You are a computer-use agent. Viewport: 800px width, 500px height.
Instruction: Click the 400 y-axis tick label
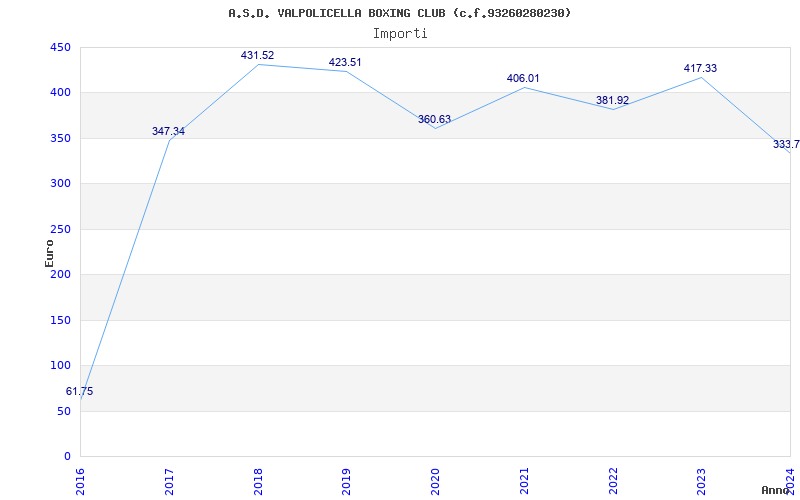pyautogui.click(x=60, y=93)
